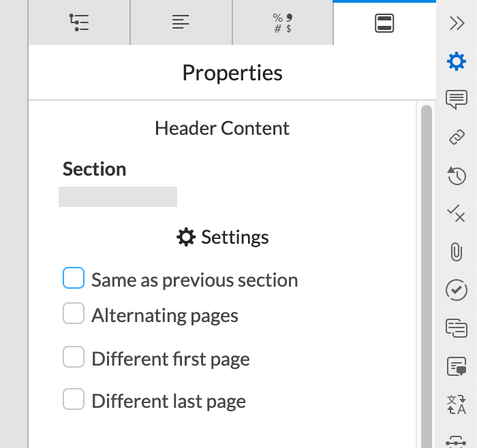This screenshot has height=448, width=477.
Task: Select the header and footer layout tab
Action: click(385, 23)
